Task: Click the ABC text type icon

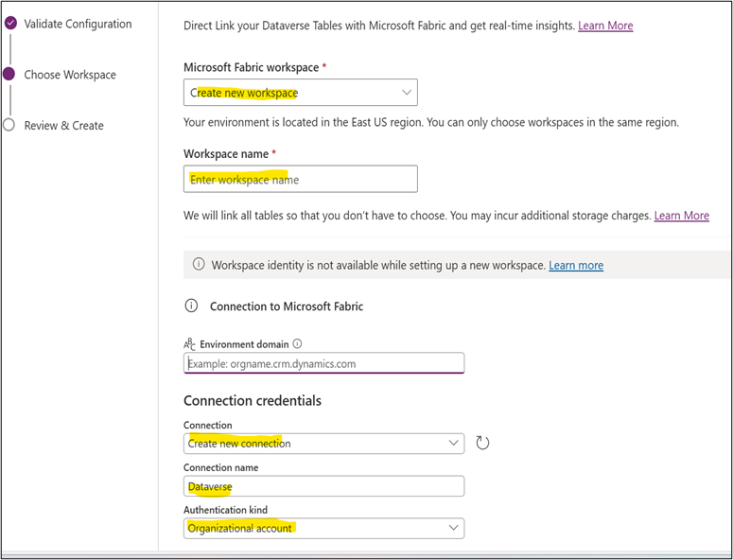Action: (x=189, y=345)
